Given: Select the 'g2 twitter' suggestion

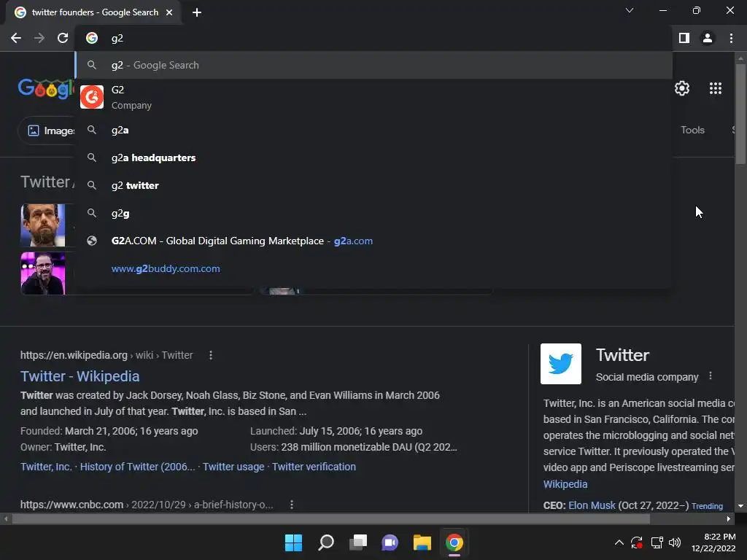Looking at the screenshot, I should tap(373, 185).
